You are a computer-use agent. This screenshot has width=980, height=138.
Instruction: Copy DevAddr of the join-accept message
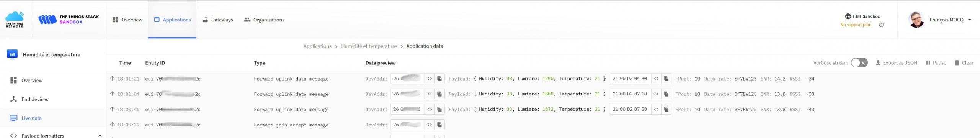coord(439,125)
